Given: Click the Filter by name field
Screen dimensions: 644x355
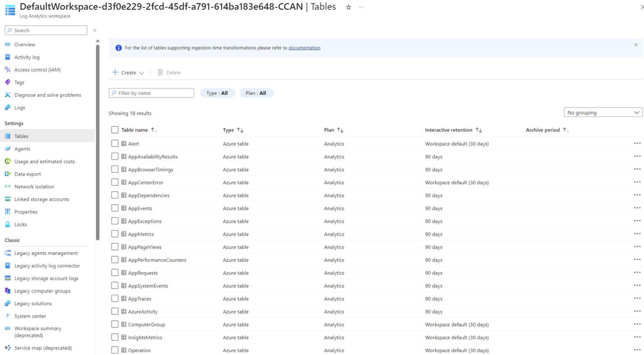Looking at the screenshot, I should tap(151, 93).
